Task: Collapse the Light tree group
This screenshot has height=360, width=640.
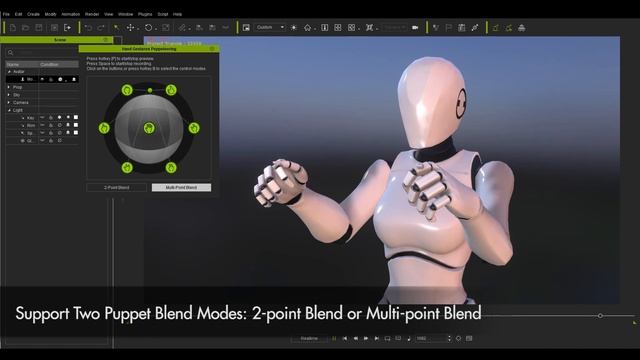Action: 9,110
